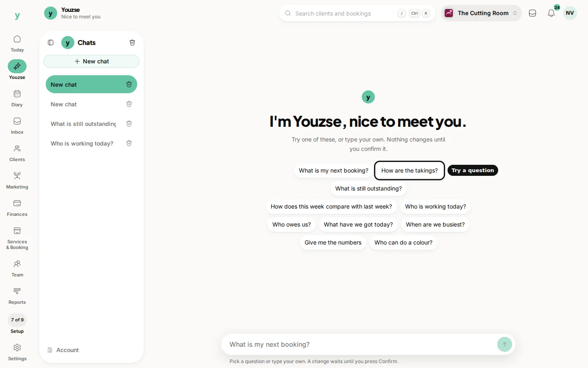Focus the search clients and bookings field

(357, 13)
